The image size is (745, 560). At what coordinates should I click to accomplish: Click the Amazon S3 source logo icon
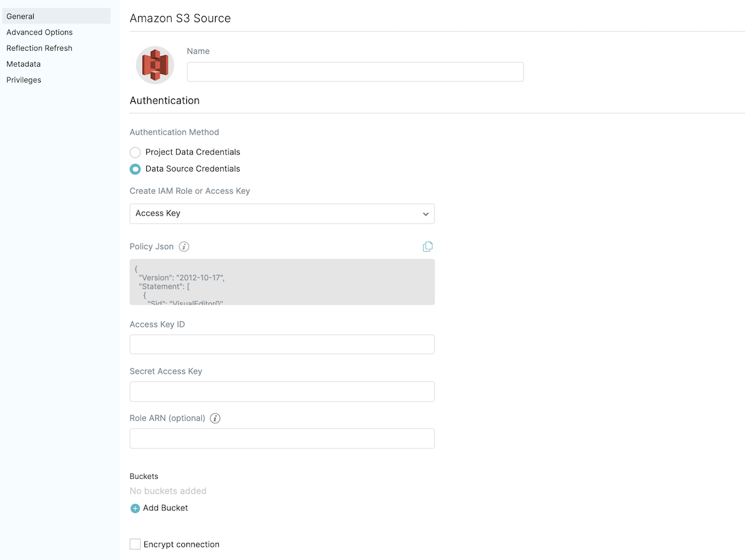tap(155, 65)
